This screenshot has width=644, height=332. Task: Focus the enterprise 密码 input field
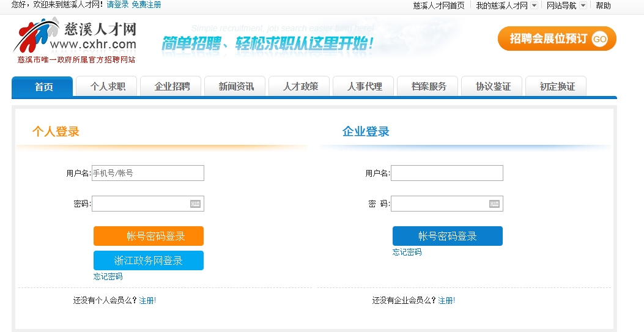(x=447, y=204)
